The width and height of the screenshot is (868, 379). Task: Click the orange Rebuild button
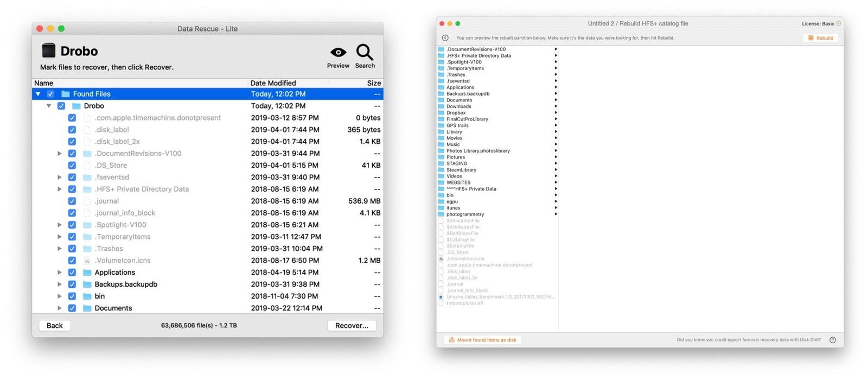tap(820, 38)
